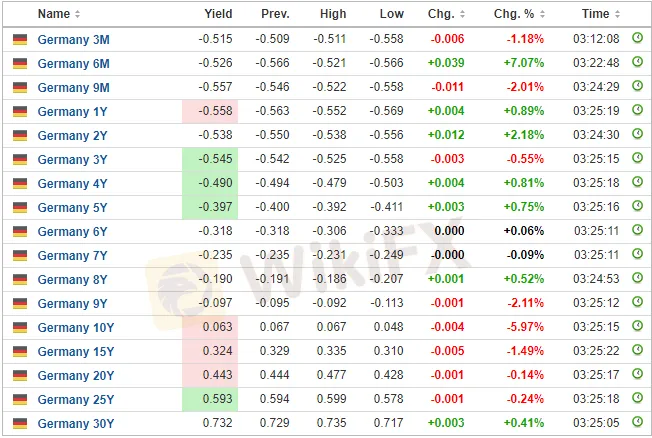This screenshot has width=652, height=438.
Task: Click the clock icon in Germany 30Y row
Action: [x=637, y=423]
